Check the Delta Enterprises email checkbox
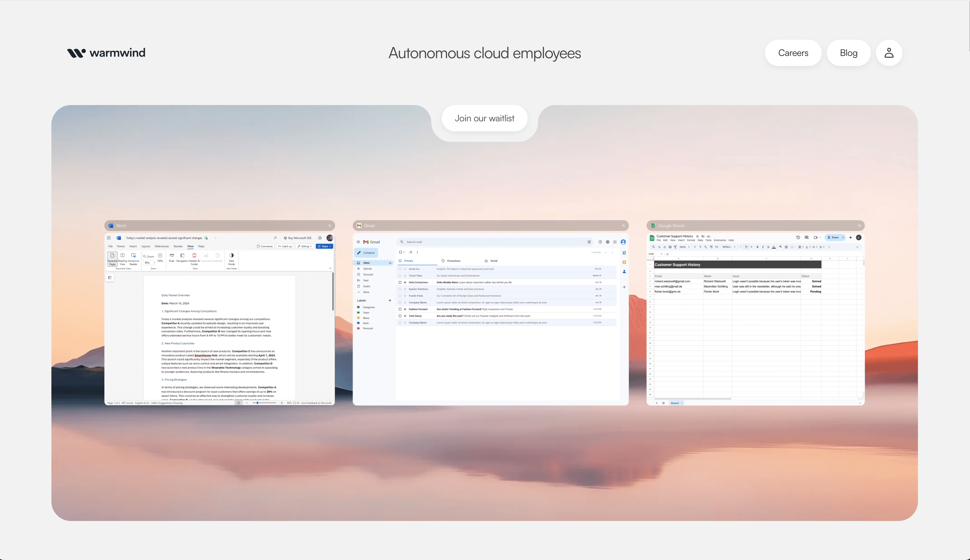 400,282
